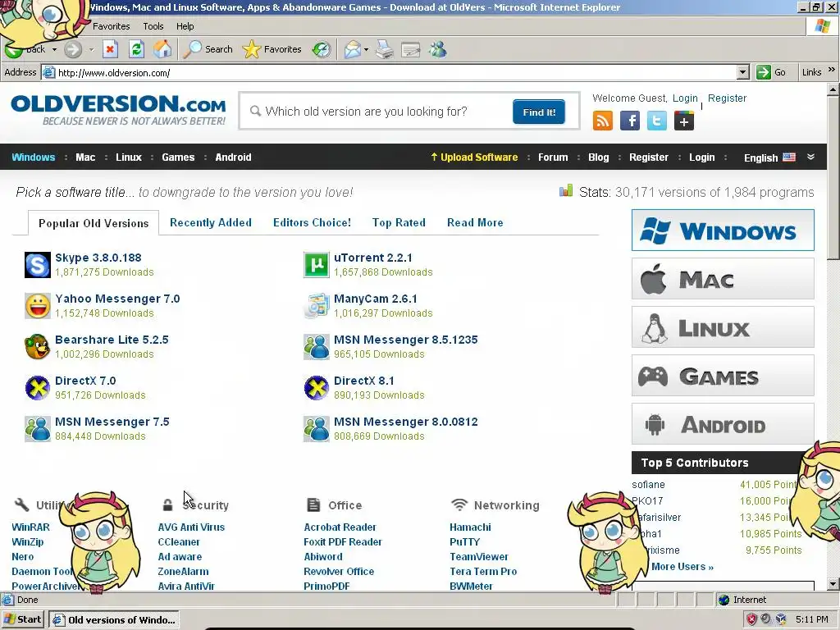This screenshot has height=630, width=840.
Task: Open the Forum link in nav bar
Action: tap(553, 157)
